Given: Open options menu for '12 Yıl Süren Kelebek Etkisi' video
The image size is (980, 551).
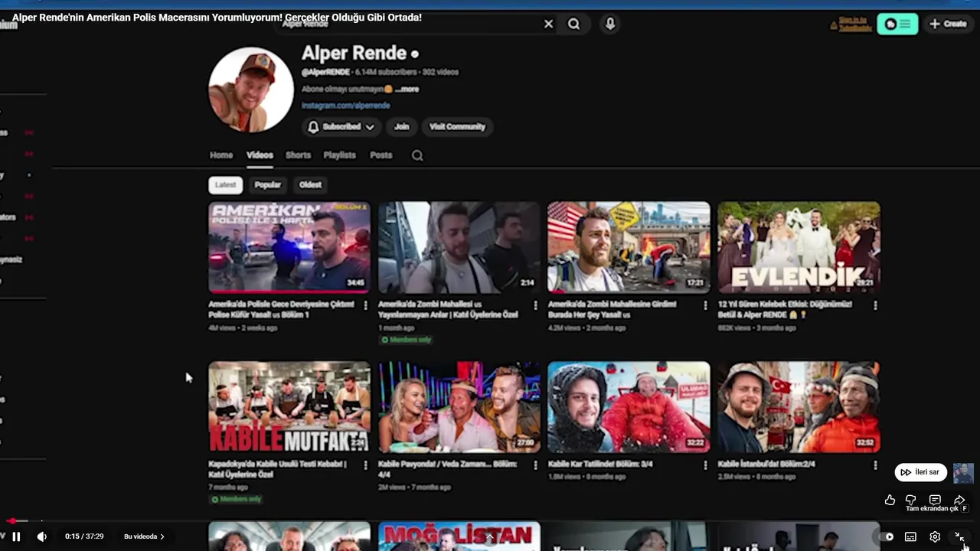Looking at the screenshot, I should [x=875, y=305].
